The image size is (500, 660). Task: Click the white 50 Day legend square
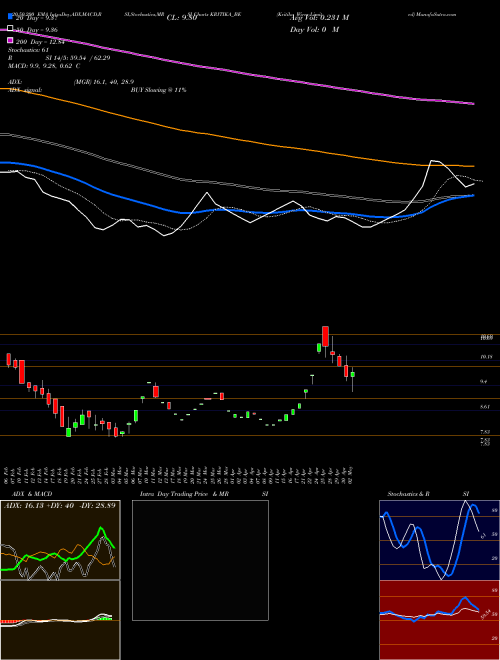11,29
